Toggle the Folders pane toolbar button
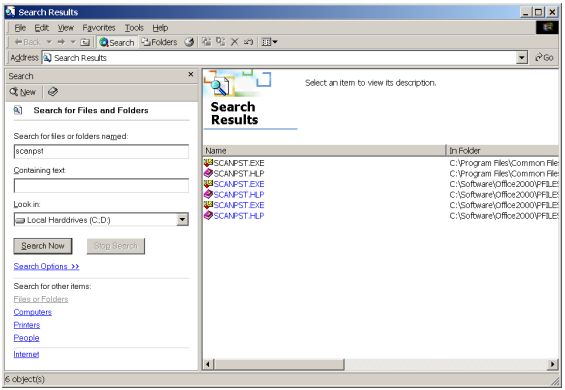This screenshot has height=390, width=565. (x=159, y=42)
